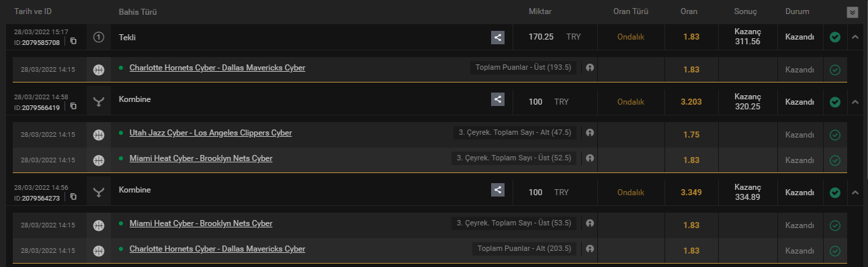868x267 pixels.
Task: Click green check beside Kazanç 311.56
Action: [x=835, y=37]
